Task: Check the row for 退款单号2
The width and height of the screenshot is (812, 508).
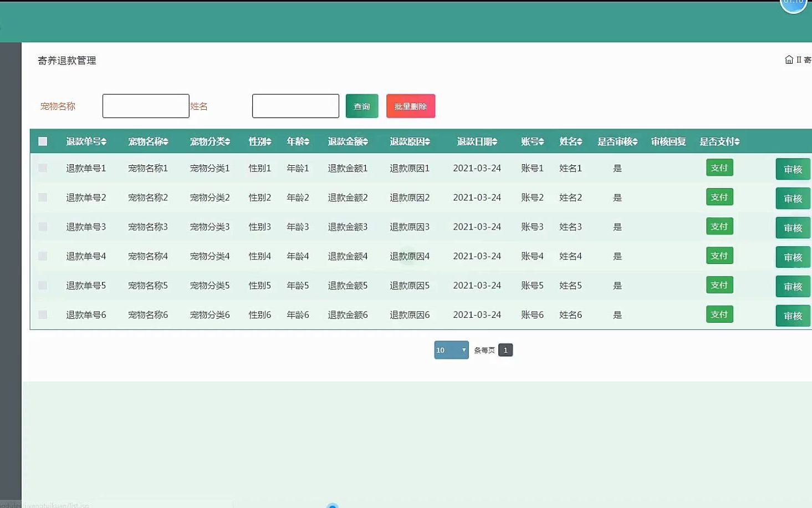Action: (x=43, y=197)
